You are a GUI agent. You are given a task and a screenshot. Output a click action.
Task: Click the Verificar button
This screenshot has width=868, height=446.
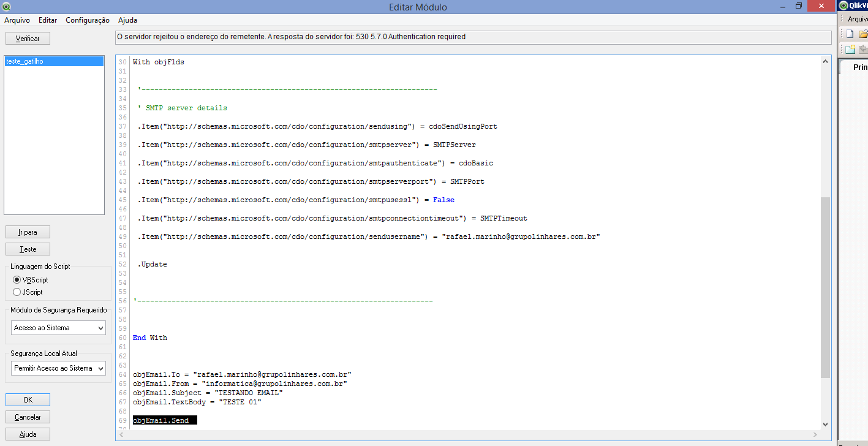point(28,39)
